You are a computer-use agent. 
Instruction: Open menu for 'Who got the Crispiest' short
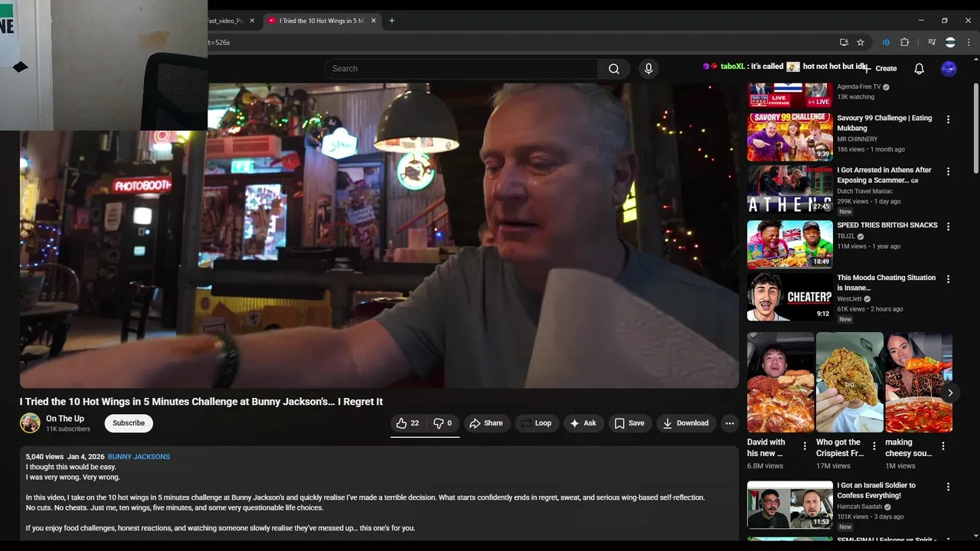coord(874,445)
